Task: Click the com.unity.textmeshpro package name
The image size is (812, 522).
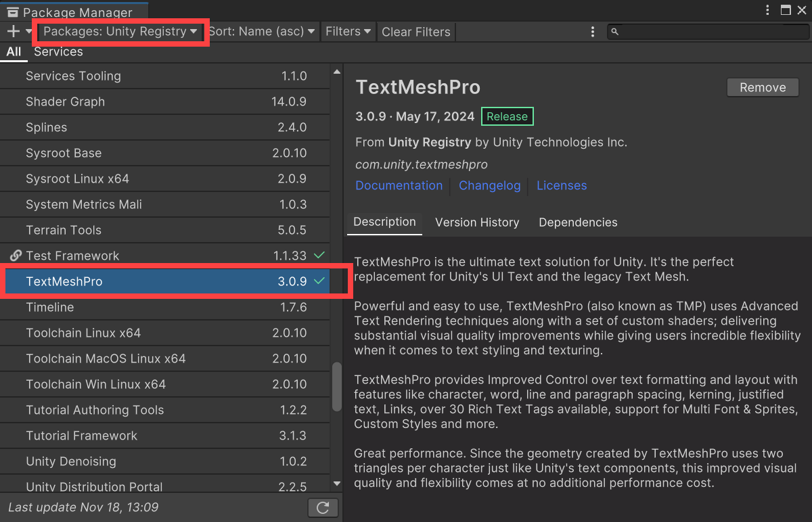Action: tap(422, 164)
